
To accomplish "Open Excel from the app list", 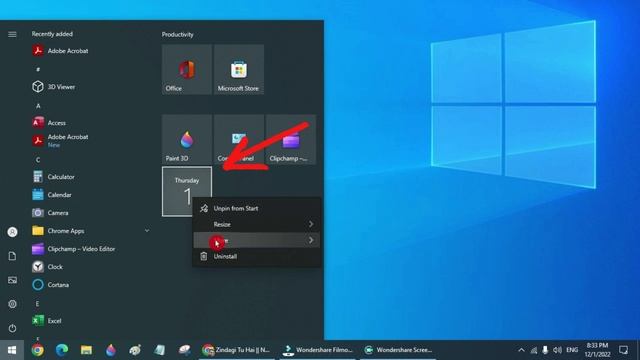I will pyautogui.click(x=47, y=320).
